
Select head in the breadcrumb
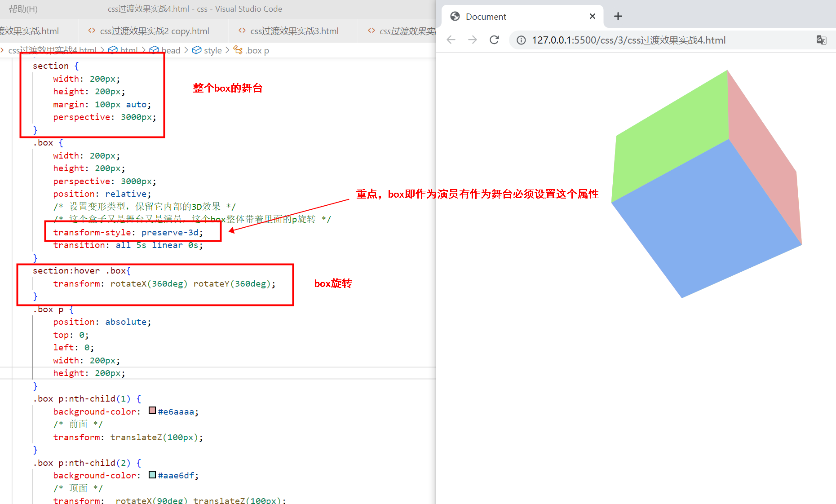pos(171,50)
